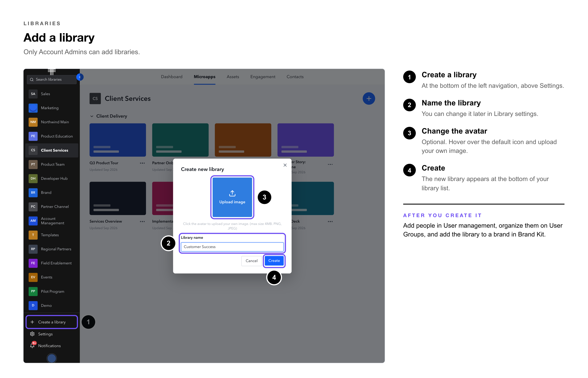Click Create a library in sidebar
Viewport: 588px width, 378px height.
coord(51,322)
